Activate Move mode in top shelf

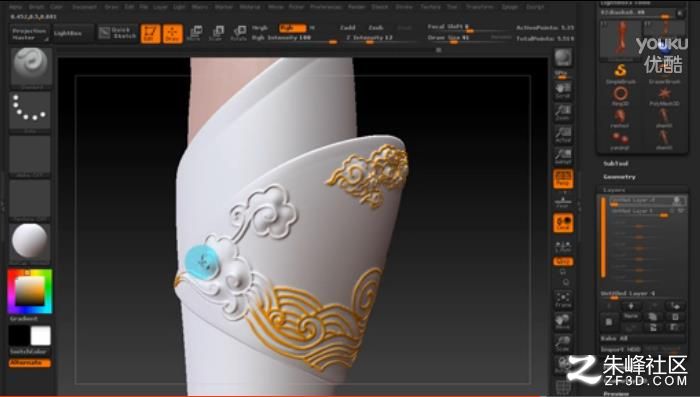pyautogui.click(x=194, y=33)
